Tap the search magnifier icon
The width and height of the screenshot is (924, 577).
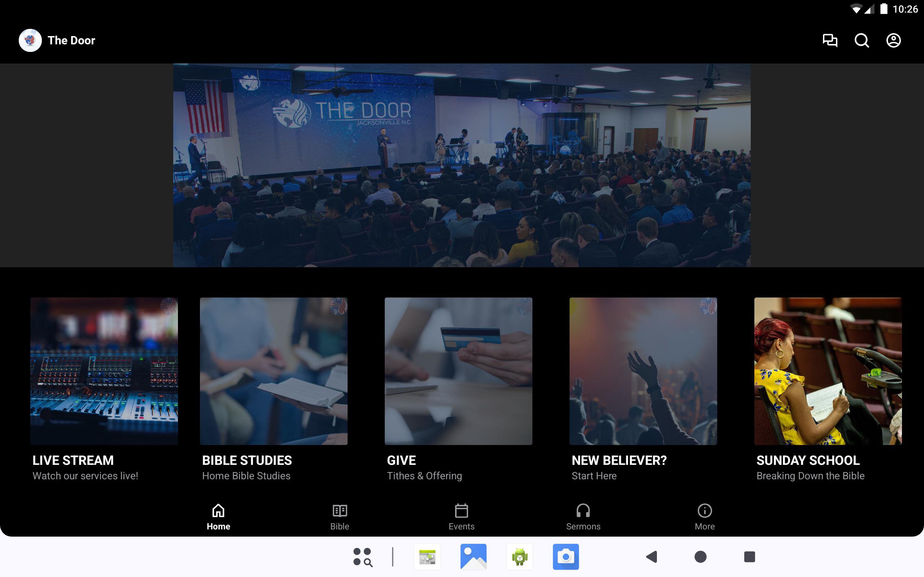862,40
